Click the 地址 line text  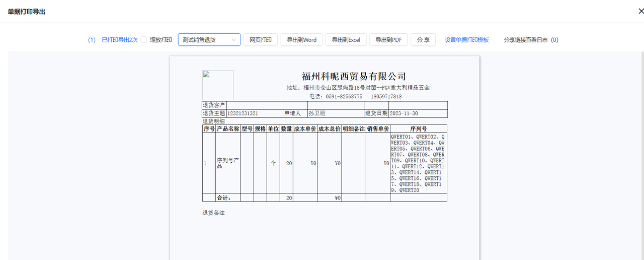(358, 88)
